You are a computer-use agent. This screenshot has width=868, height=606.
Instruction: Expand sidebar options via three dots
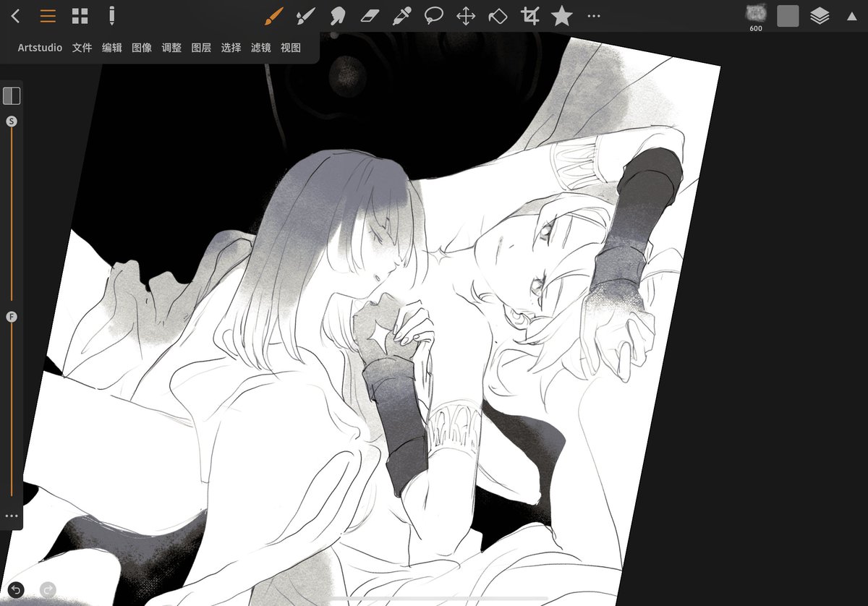click(12, 516)
